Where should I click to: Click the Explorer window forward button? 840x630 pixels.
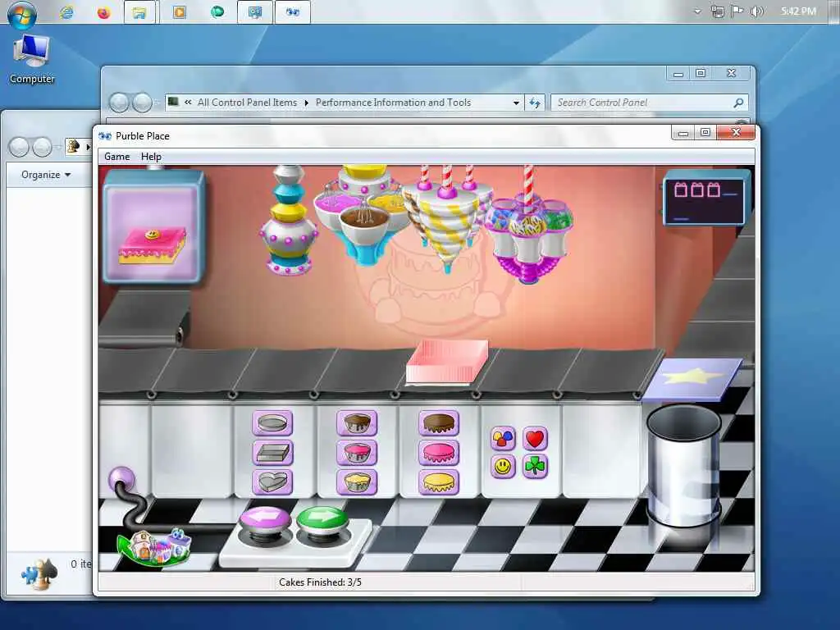click(43, 146)
